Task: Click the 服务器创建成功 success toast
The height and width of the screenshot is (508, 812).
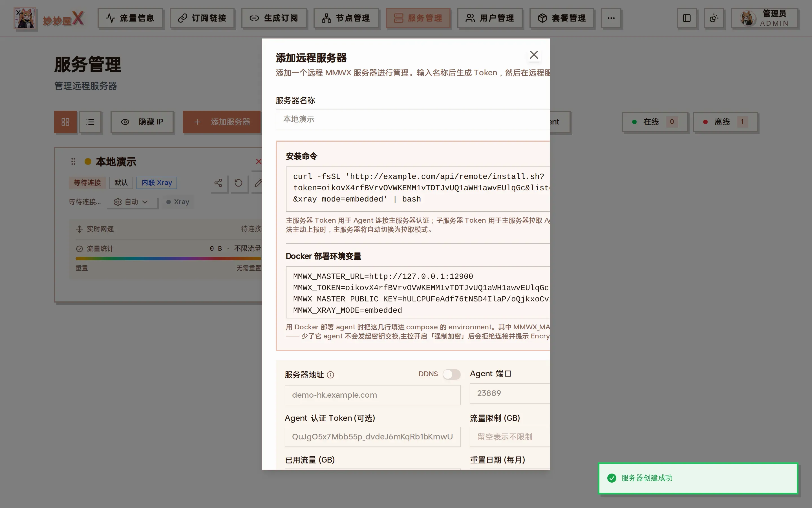Action: point(698,478)
